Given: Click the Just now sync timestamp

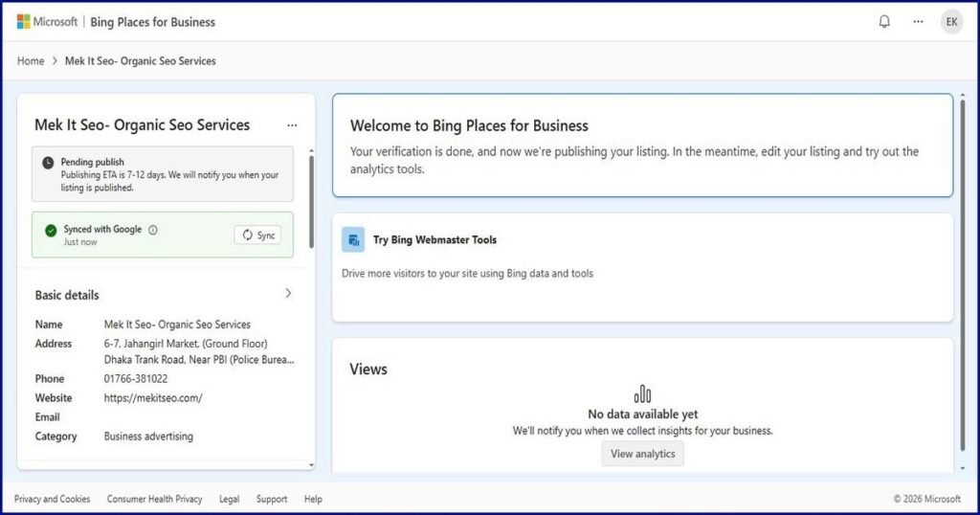Looking at the screenshot, I should click(80, 242).
